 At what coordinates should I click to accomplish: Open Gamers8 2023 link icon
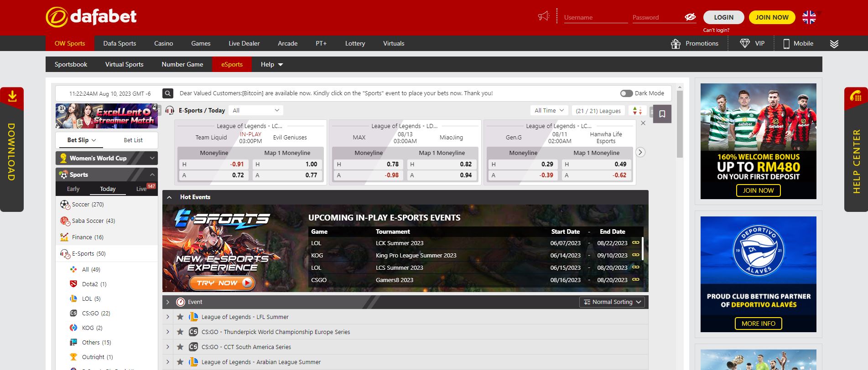pyautogui.click(x=635, y=280)
